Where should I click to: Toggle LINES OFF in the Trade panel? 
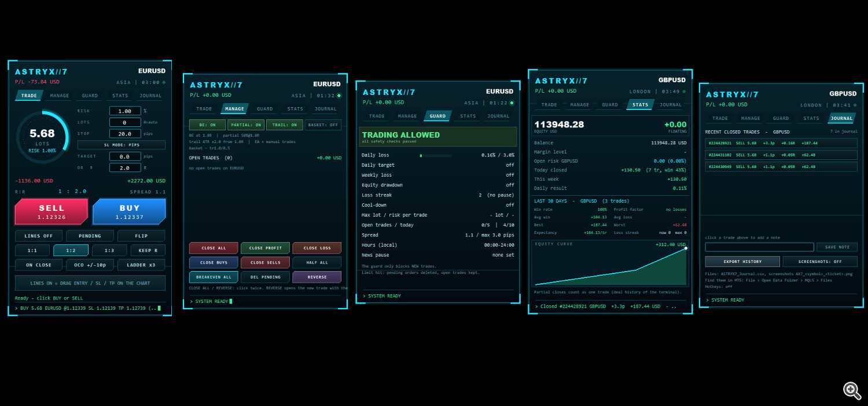click(x=39, y=236)
